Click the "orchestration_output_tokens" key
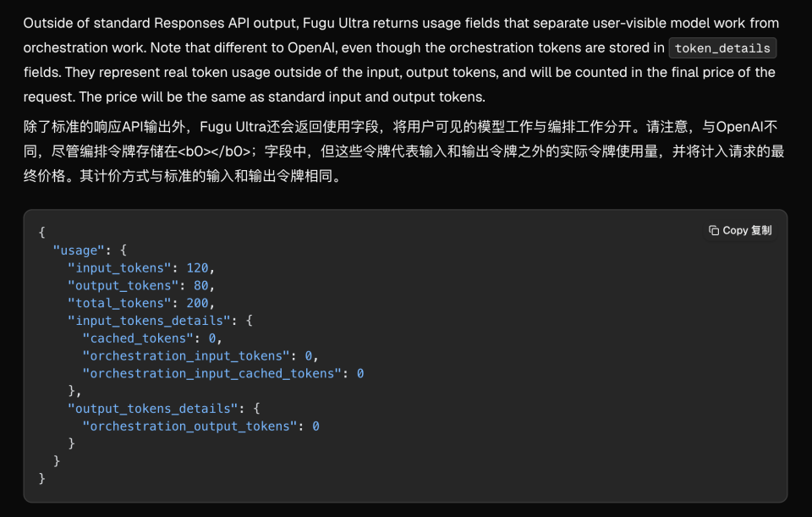This screenshot has width=812, height=517. point(189,426)
